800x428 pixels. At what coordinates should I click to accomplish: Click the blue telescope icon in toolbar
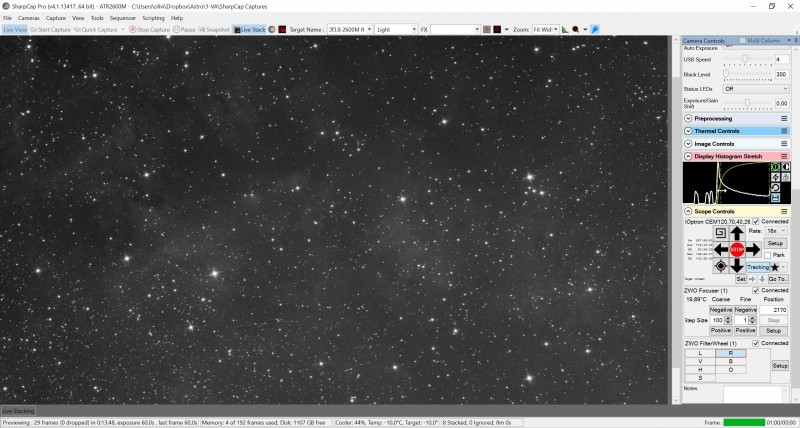pyautogui.click(x=595, y=30)
